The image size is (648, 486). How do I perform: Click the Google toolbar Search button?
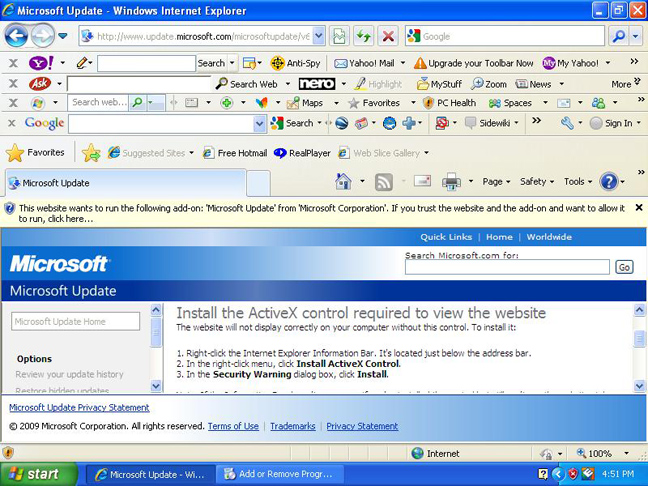(x=292, y=123)
